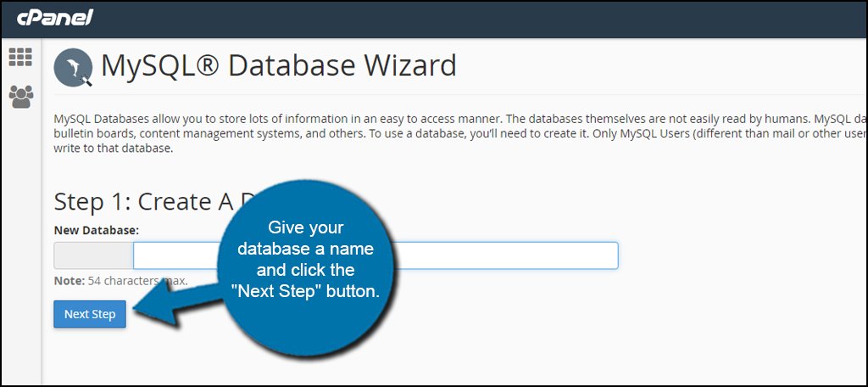Image resolution: width=868 pixels, height=387 pixels.
Task: Click the cPanel logo in header
Action: point(55,19)
